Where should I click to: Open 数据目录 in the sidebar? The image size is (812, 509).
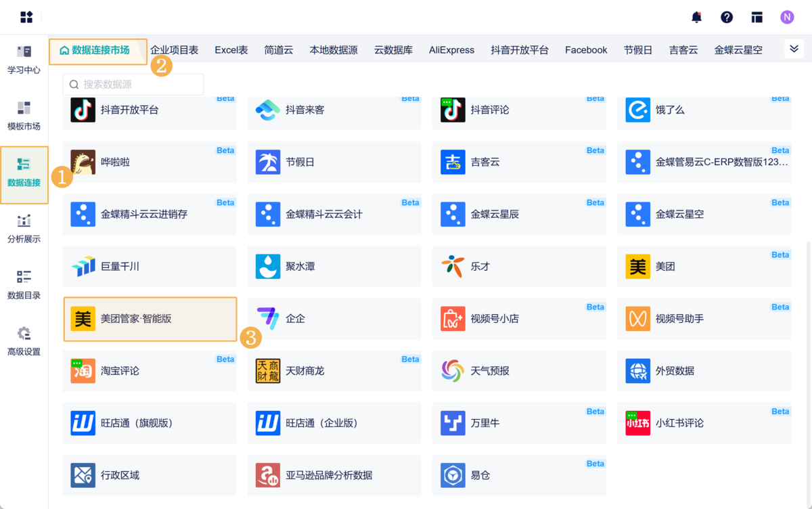(24, 285)
